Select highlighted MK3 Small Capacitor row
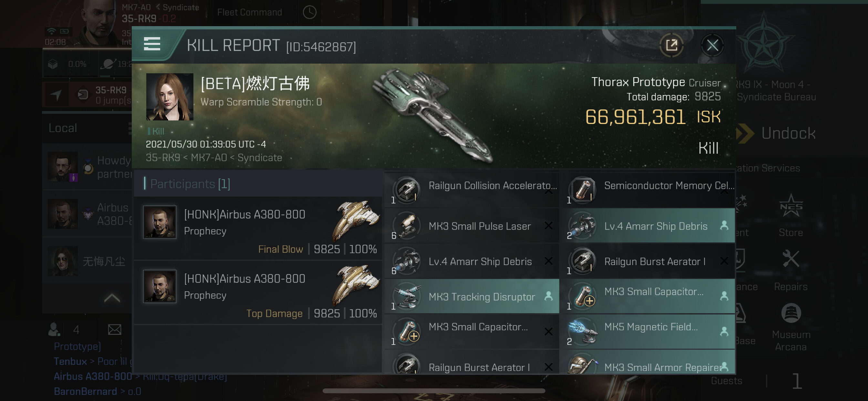Viewport: 868px width, 401px height. click(x=650, y=296)
